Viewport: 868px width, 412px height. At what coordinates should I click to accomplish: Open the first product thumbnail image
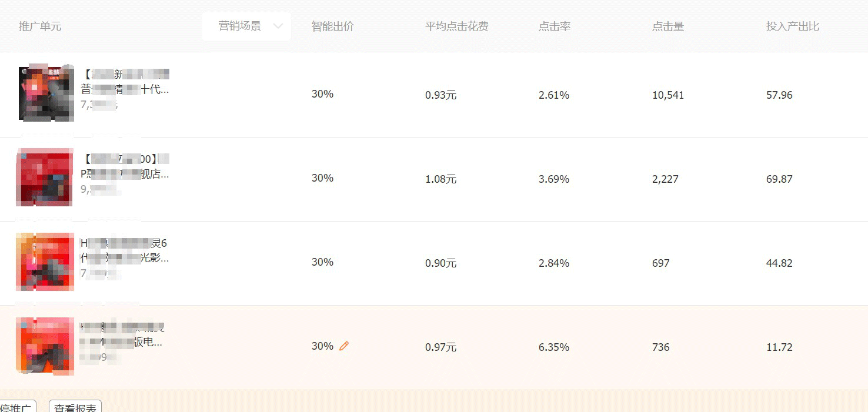click(46, 94)
